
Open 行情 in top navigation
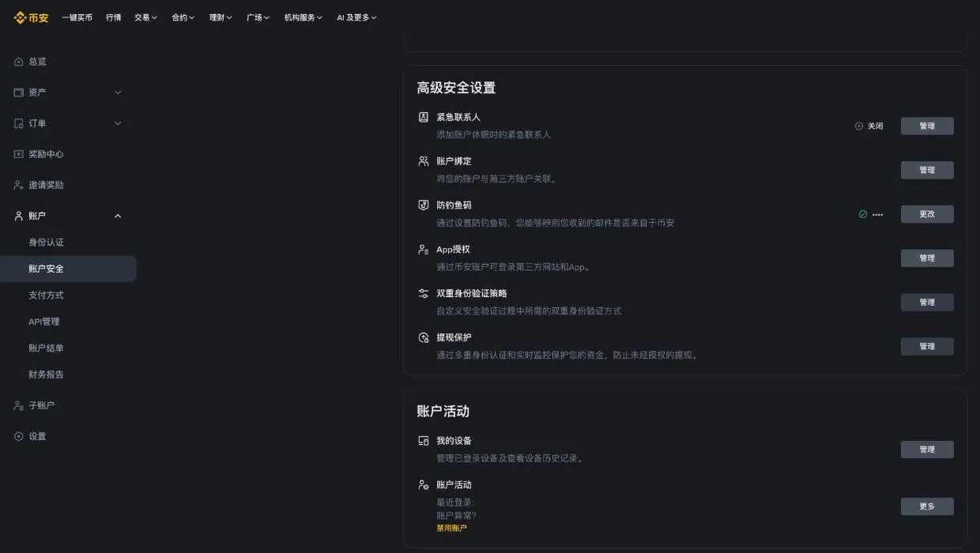click(x=114, y=17)
